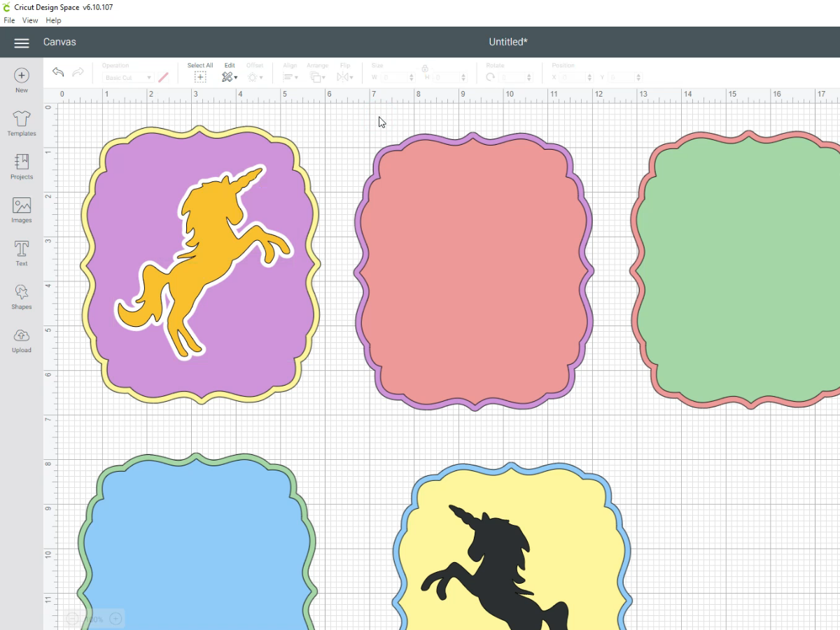Viewport: 840px width, 630px height.
Task: Click the Select All button
Action: (x=200, y=77)
